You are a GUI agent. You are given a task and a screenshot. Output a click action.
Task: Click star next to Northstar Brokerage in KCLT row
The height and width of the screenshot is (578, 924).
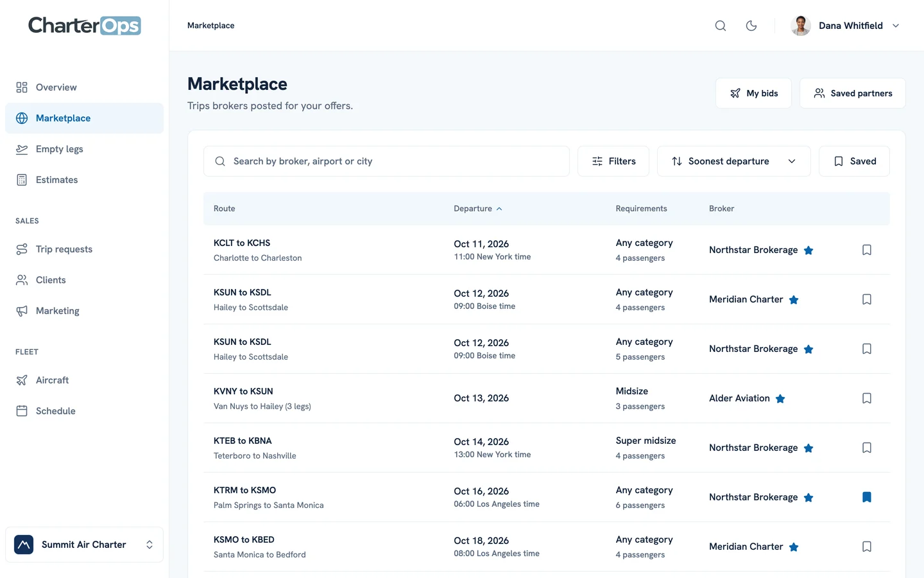[x=809, y=250]
